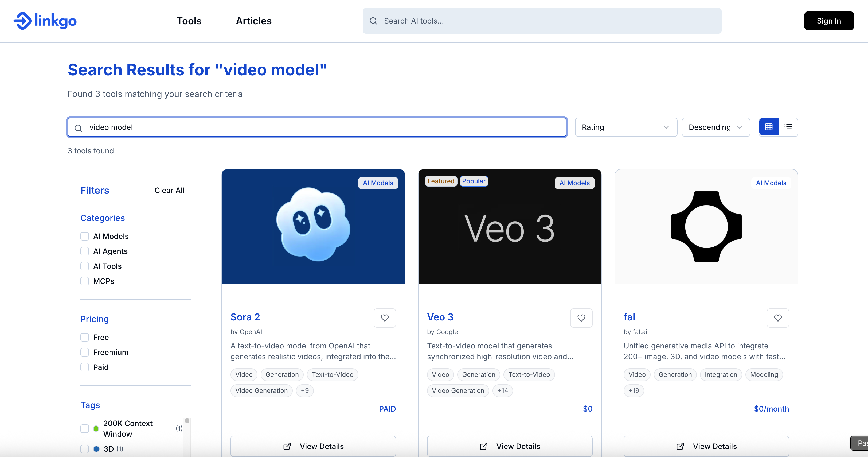Click the $0/month price on fal
Screen dimensions: 868x457
coord(771,409)
